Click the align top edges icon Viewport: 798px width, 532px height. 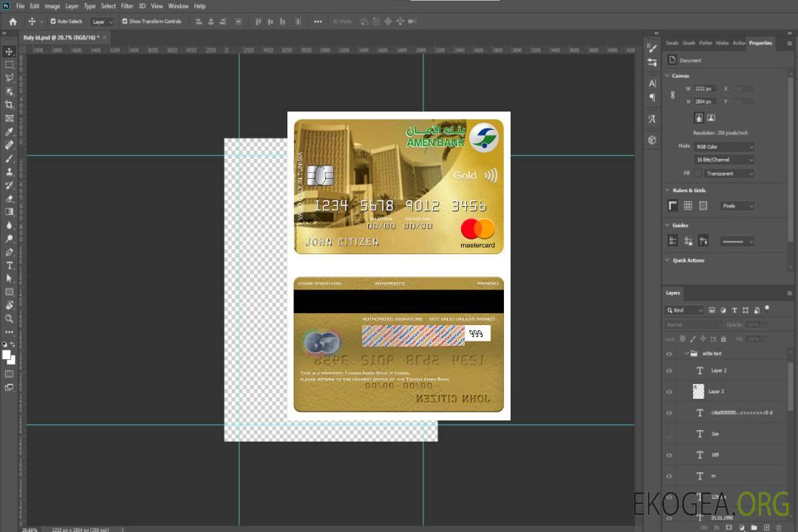click(x=258, y=21)
